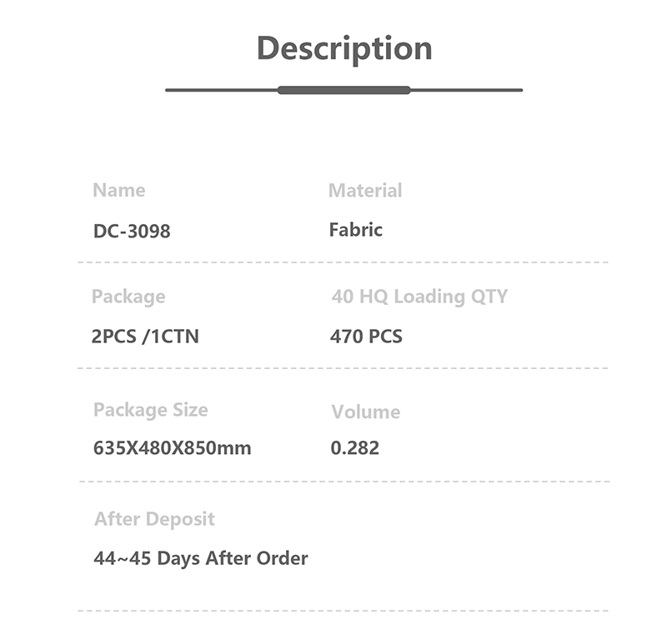Click the Fabric material value
Image resolution: width=667 pixels, height=644 pixels.
[x=356, y=230]
